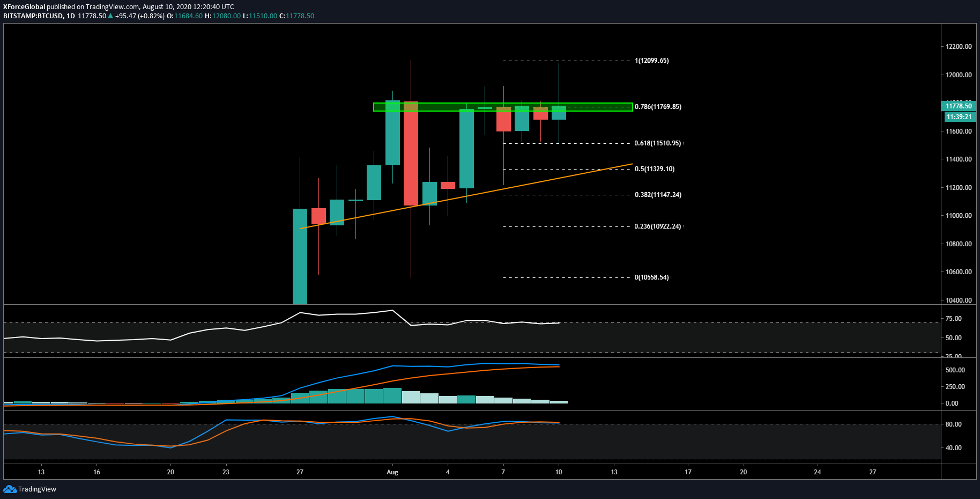This screenshot has width=980, height=499.
Task: Select the Fib level label 0.5(11329.10)
Action: pos(655,169)
